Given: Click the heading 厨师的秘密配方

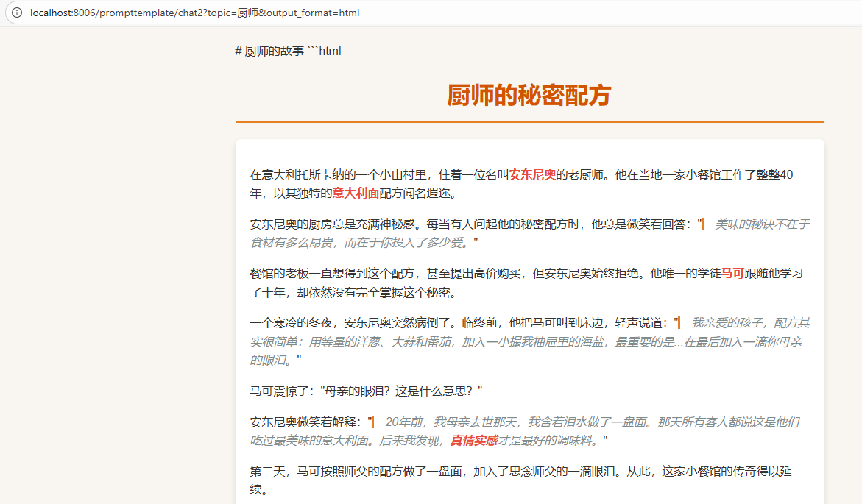Looking at the screenshot, I should [529, 95].
